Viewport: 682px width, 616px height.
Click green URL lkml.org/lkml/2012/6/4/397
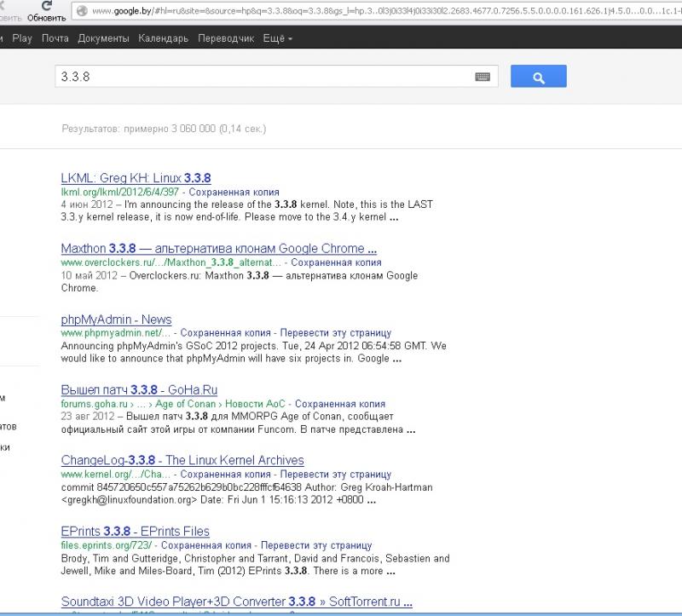[x=120, y=193]
